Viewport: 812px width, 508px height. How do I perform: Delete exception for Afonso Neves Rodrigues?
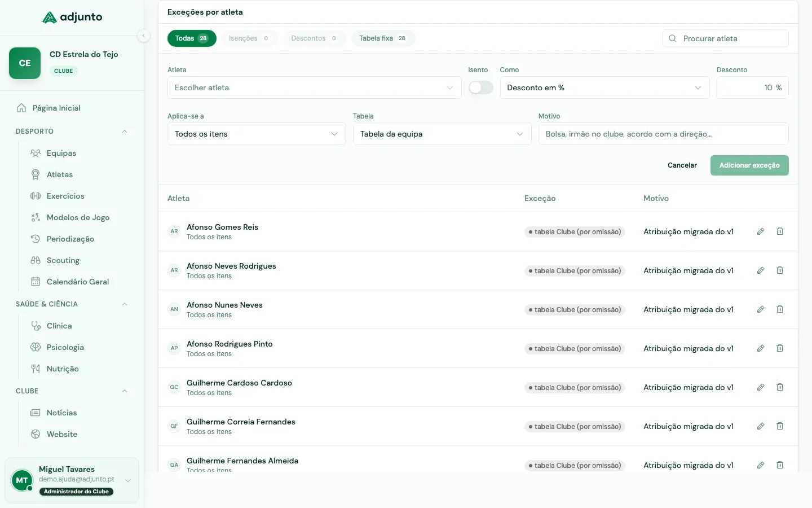click(780, 270)
